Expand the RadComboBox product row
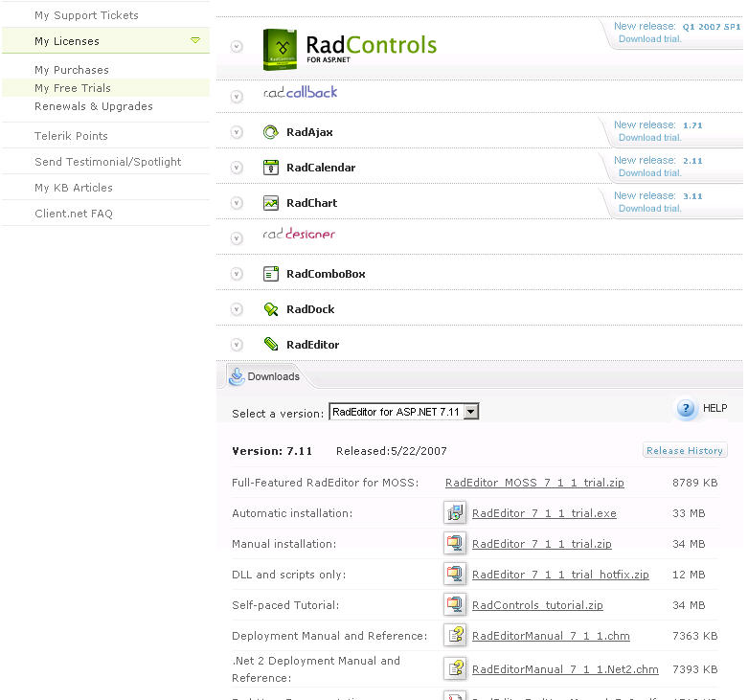Image resolution: width=748 pixels, height=700 pixels. click(x=237, y=274)
